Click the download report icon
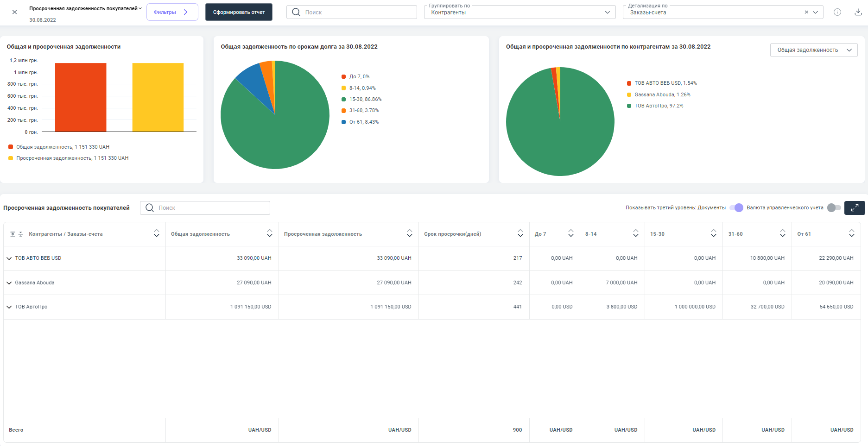 (x=858, y=12)
